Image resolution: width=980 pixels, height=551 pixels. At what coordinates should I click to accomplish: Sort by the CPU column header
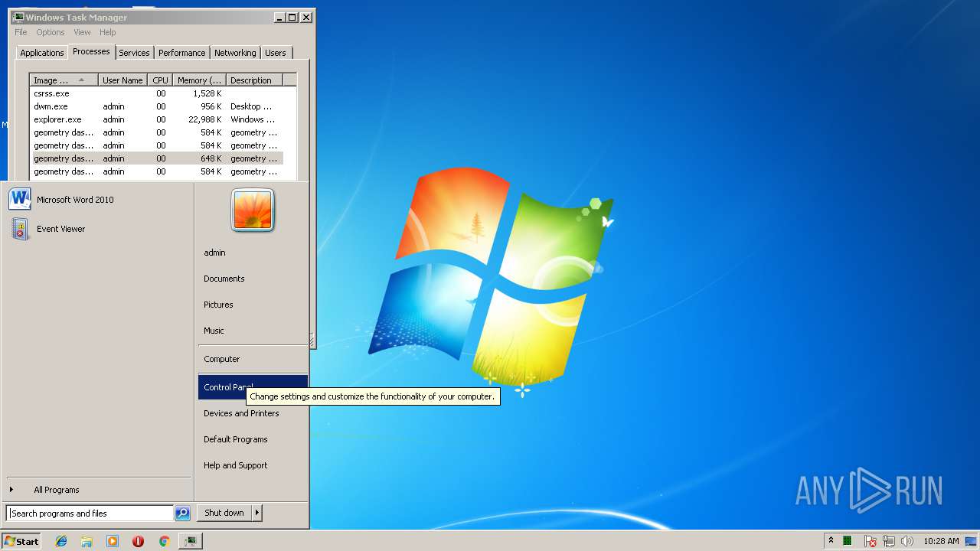[x=160, y=80]
